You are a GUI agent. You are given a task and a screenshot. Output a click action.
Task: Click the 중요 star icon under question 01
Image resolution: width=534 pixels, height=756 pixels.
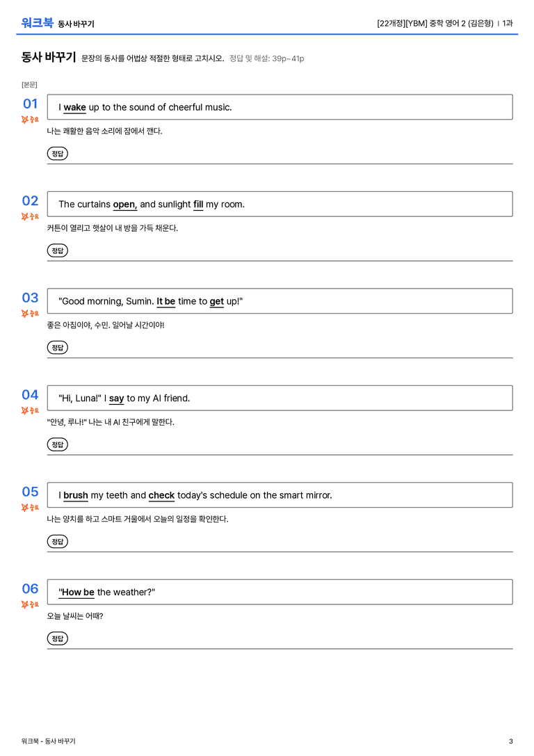(30, 120)
